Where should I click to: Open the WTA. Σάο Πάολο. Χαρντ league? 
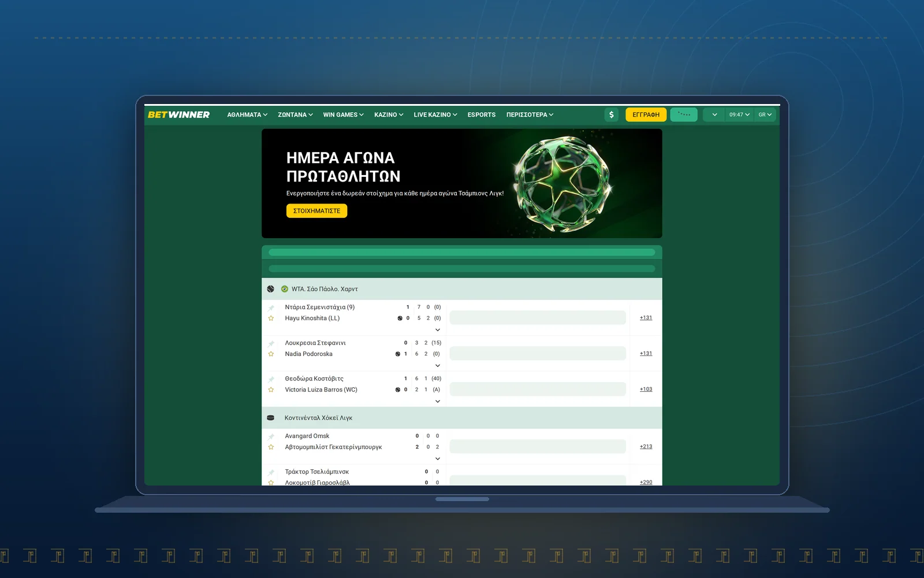(x=325, y=289)
